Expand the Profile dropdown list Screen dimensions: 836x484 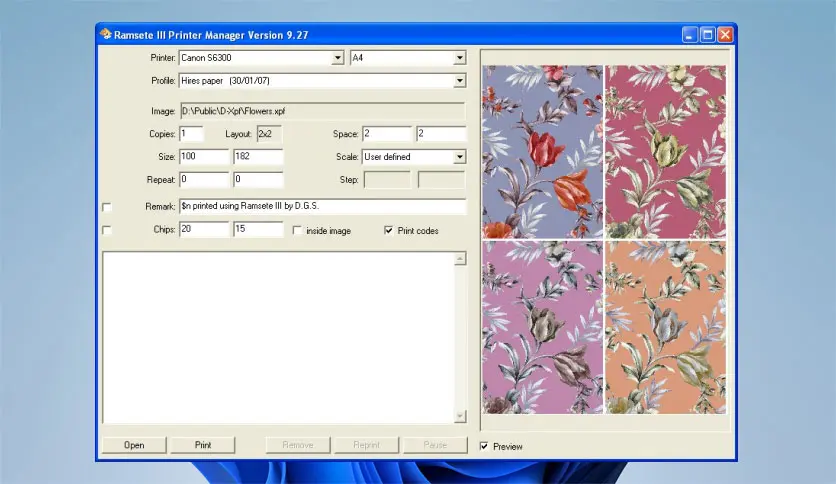click(x=460, y=81)
